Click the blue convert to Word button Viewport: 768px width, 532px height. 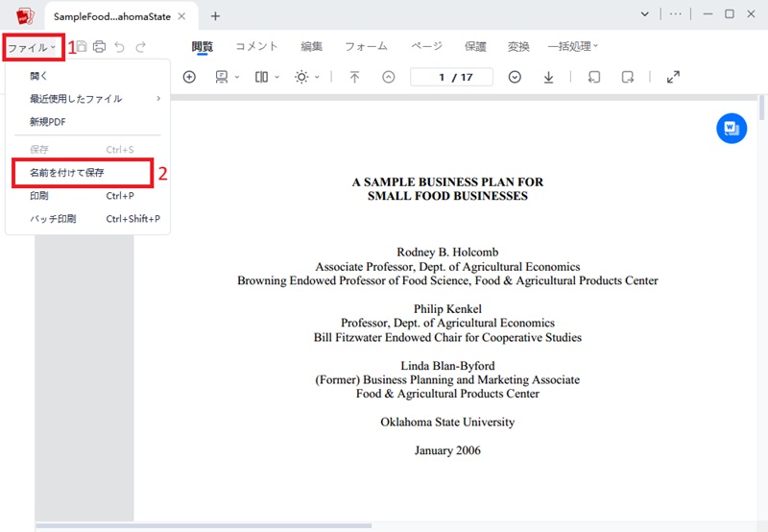(732, 129)
